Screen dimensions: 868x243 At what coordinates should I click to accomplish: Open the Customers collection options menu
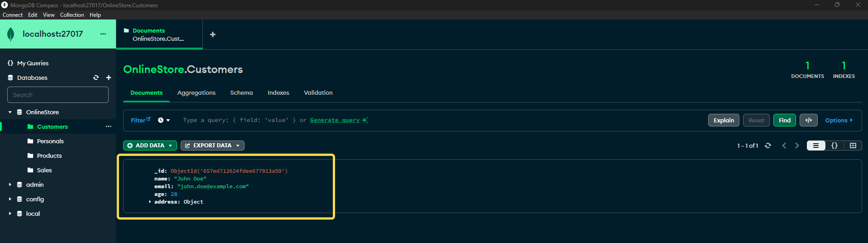(109, 126)
